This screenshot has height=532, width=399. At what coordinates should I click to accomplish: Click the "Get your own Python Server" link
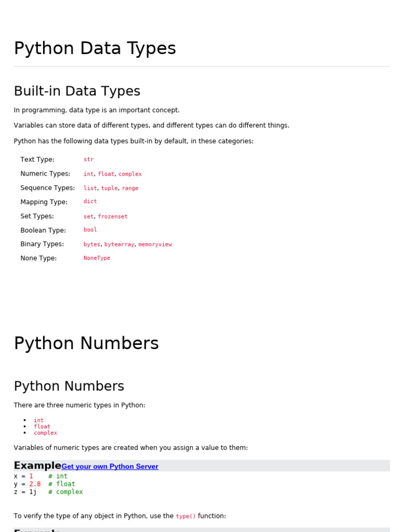[x=110, y=467]
